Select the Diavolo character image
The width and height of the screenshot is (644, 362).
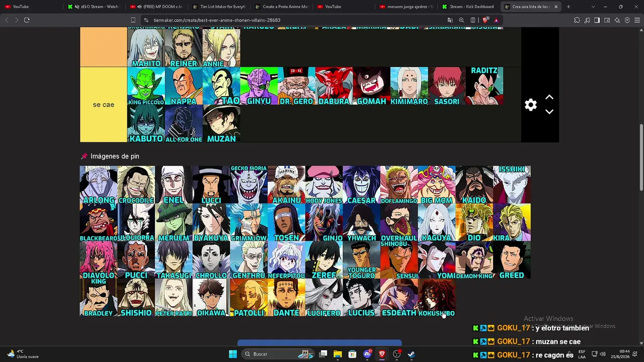coord(99,260)
